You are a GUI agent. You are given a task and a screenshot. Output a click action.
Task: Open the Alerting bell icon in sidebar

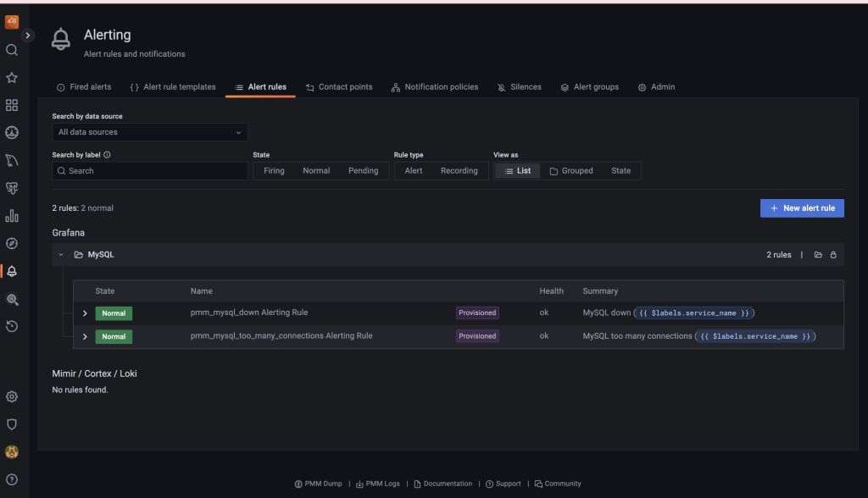coord(12,271)
